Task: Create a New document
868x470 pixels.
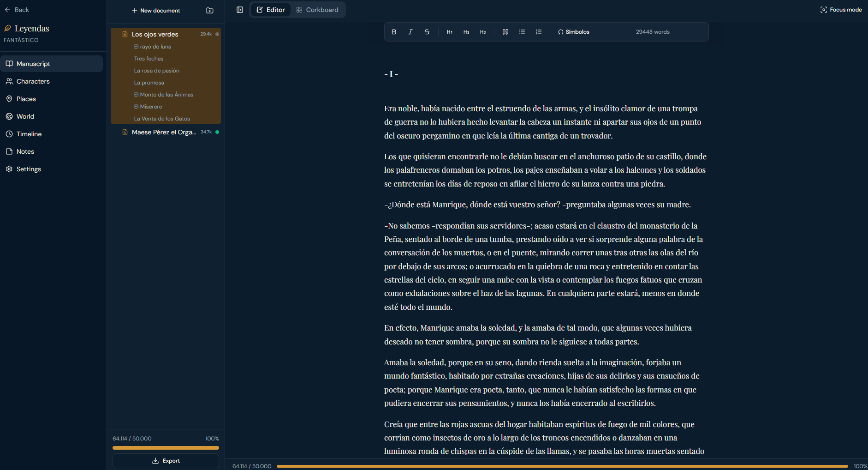Action: (x=156, y=11)
